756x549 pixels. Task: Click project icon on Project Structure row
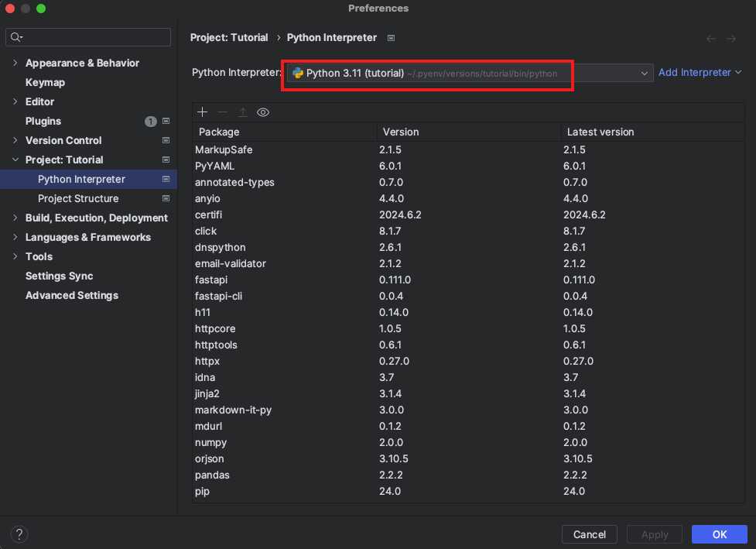tap(166, 198)
